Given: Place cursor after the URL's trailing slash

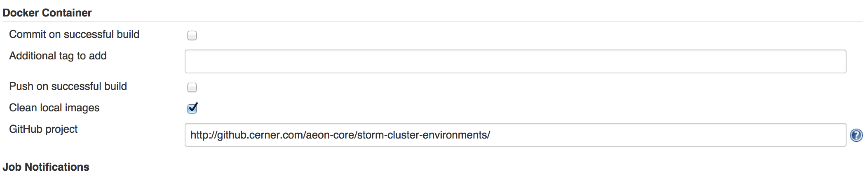Looking at the screenshot, I should pyautogui.click(x=491, y=135).
